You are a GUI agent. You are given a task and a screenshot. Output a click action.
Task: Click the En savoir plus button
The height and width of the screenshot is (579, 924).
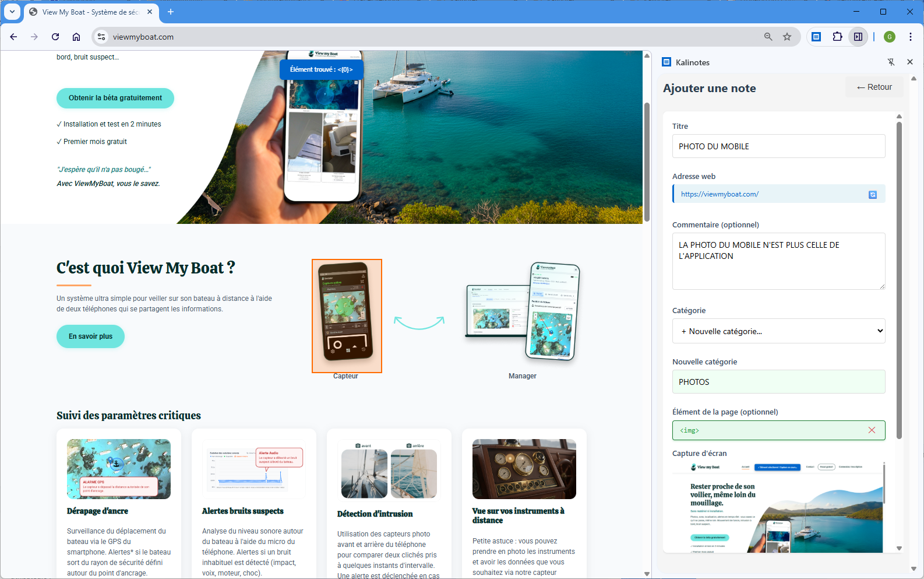90,336
